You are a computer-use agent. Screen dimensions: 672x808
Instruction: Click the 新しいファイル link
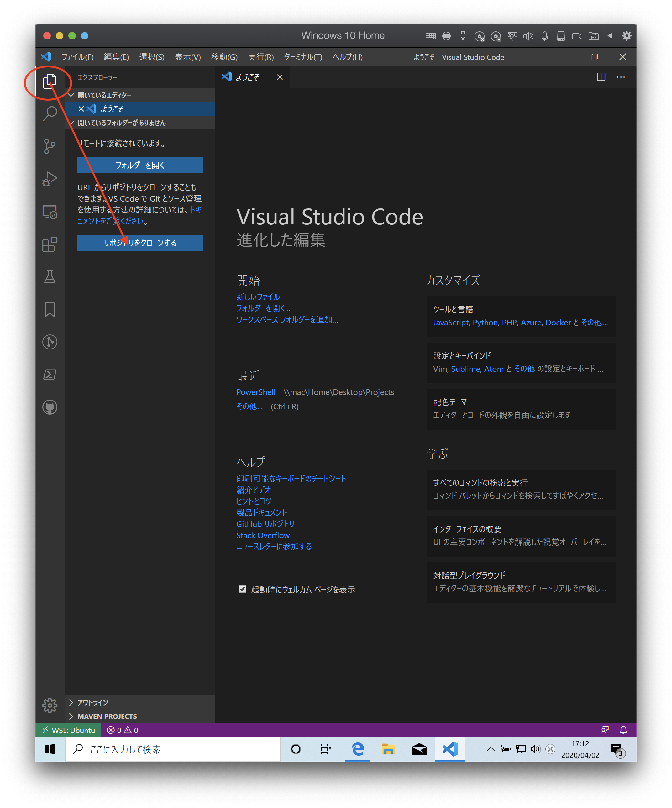[258, 296]
